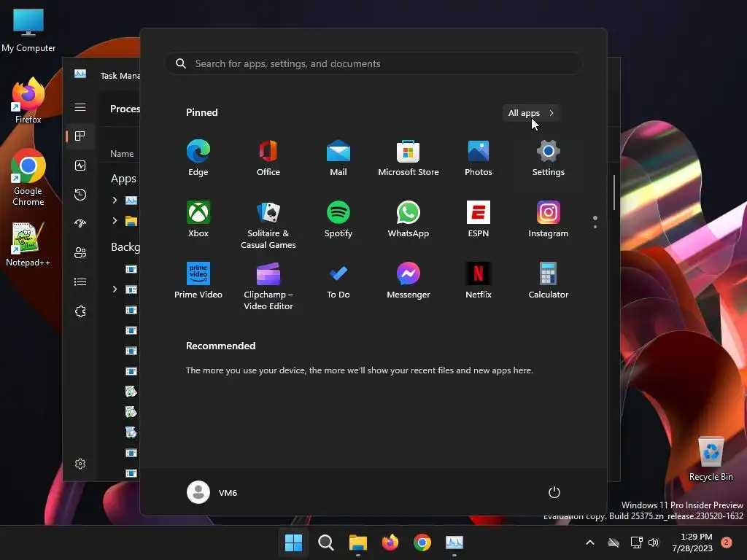Open Clipchamp Video Editor
The width and height of the screenshot is (747, 560).
pos(268,286)
